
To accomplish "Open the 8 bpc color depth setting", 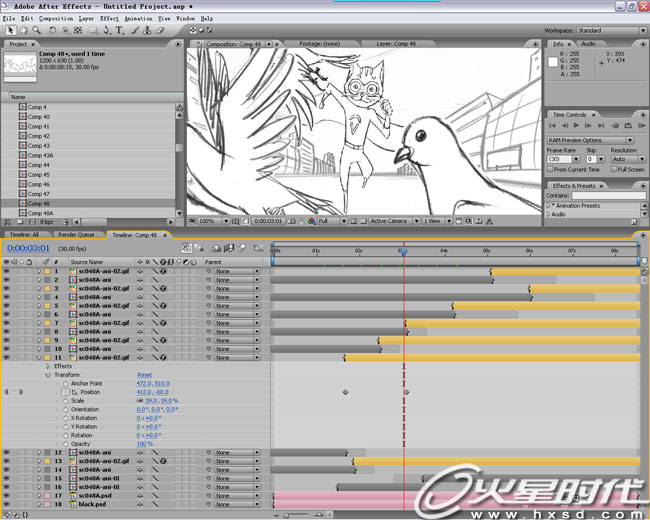I will coord(47,222).
